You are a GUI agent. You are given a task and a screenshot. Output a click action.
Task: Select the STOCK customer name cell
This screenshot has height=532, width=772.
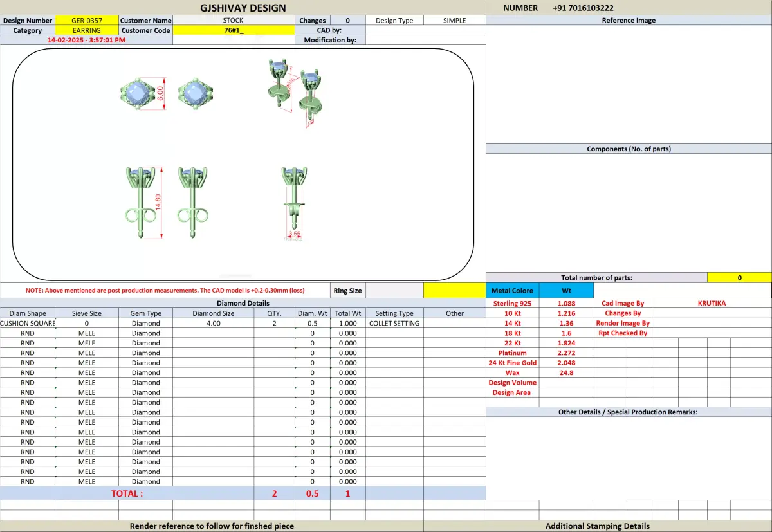coord(234,21)
